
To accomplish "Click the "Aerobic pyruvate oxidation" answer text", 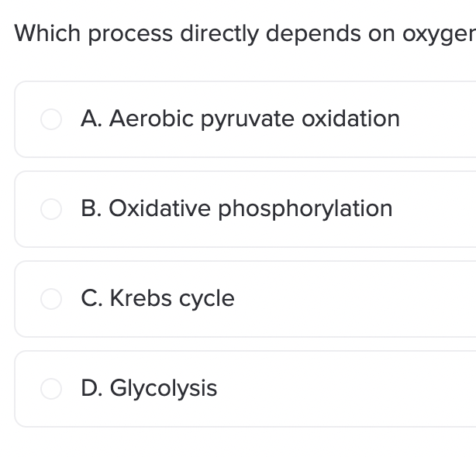I will [254, 119].
